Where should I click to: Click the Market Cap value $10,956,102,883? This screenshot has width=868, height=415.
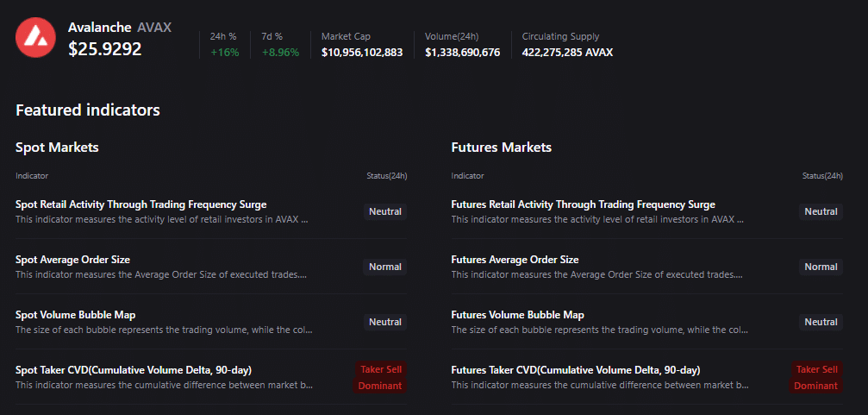coord(362,53)
